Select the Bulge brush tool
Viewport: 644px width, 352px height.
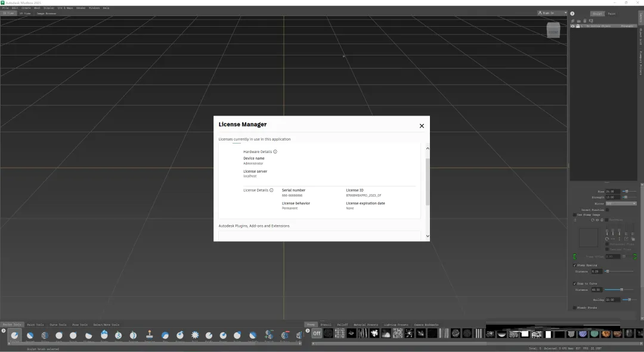point(237,335)
